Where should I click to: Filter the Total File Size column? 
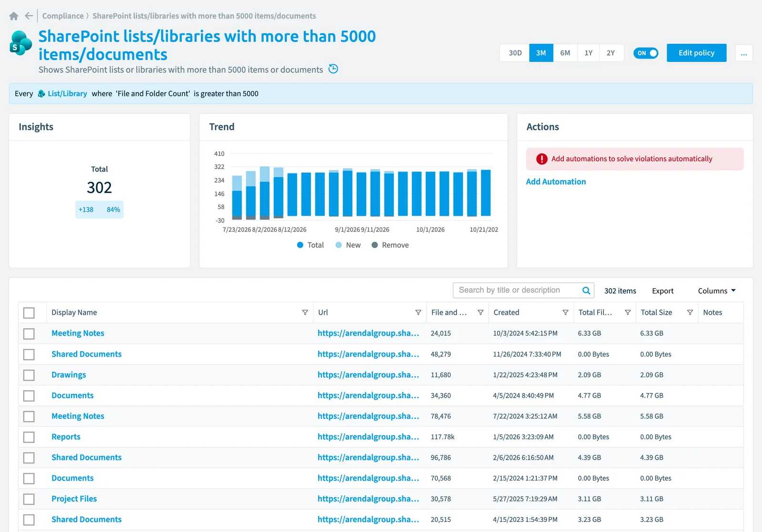point(628,312)
